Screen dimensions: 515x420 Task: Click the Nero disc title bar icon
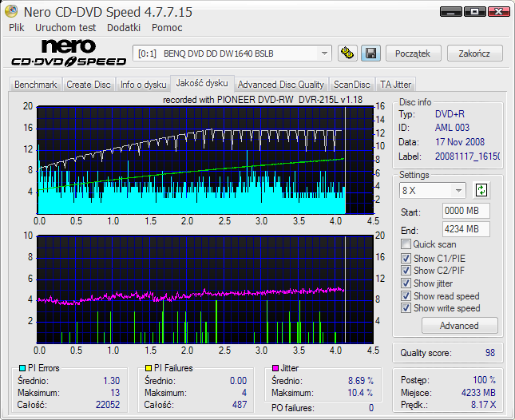point(11,12)
